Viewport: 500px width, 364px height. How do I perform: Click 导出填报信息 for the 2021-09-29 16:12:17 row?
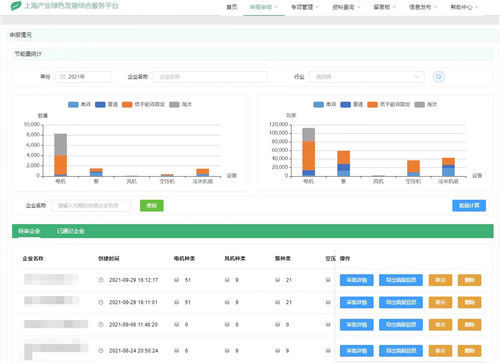coord(401,280)
